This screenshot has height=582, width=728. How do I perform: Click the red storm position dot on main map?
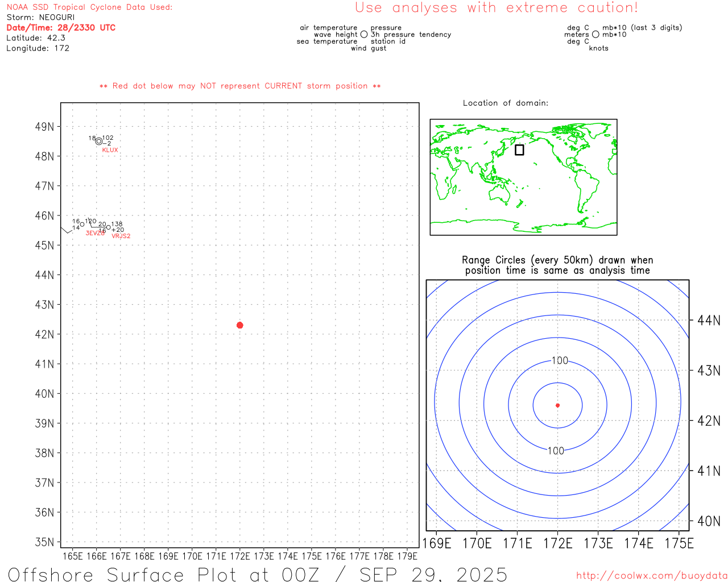point(239,325)
